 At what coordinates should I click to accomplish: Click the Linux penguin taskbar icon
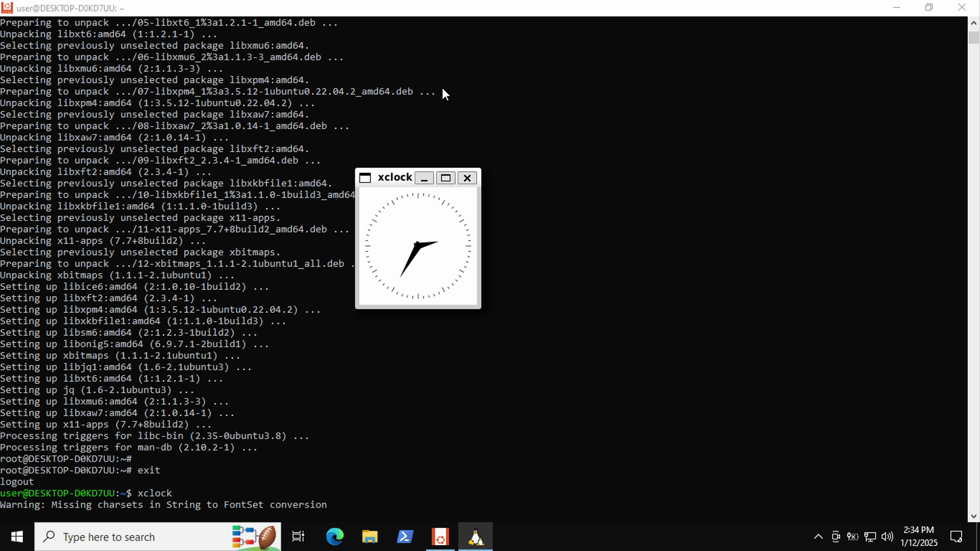pos(476,537)
